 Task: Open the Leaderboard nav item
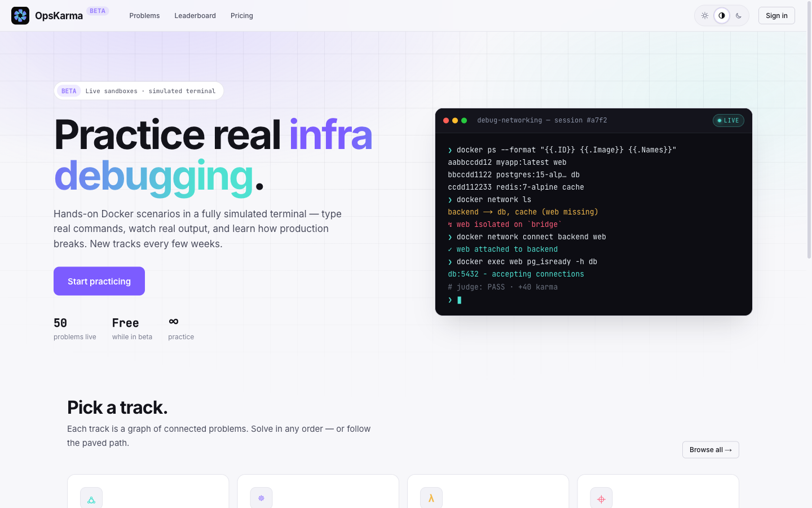(x=195, y=16)
